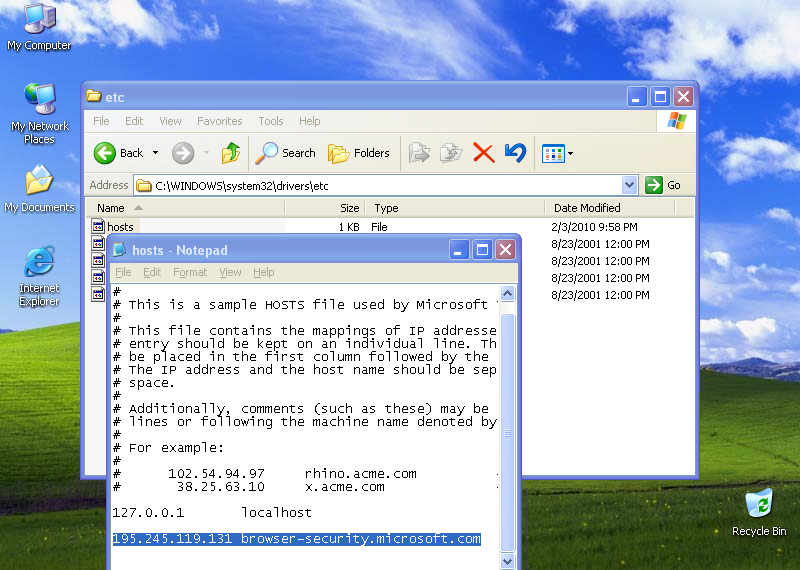
Task: Sort by Date Modified column header
Action: pyautogui.click(x=610, y=208)
